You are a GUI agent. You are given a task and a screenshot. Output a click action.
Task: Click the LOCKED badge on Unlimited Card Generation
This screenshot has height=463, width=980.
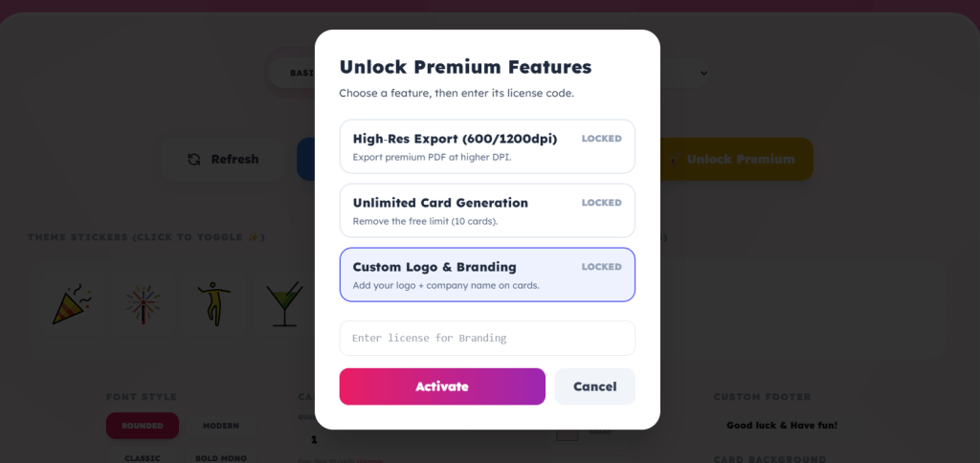tap(601, 203)
